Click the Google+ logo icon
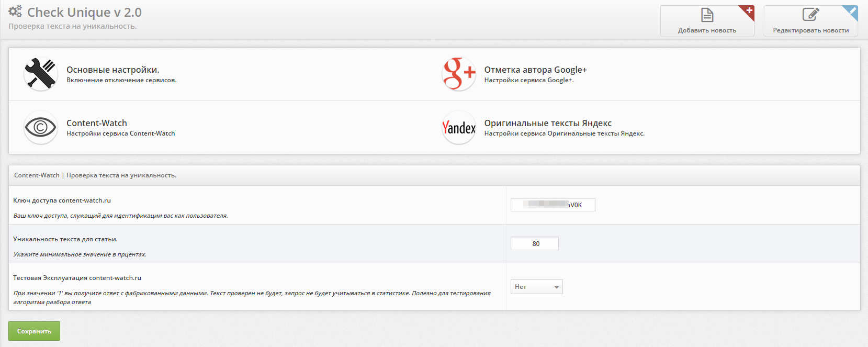Screen dimensions: 868x347 [x=459, y=74]
